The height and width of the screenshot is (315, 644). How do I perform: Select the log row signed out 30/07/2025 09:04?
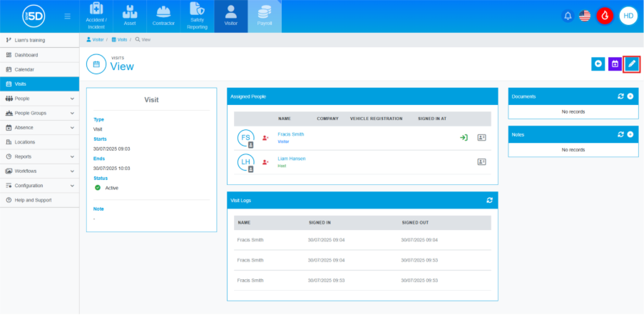pyautogui.click(x=363, y=240)
